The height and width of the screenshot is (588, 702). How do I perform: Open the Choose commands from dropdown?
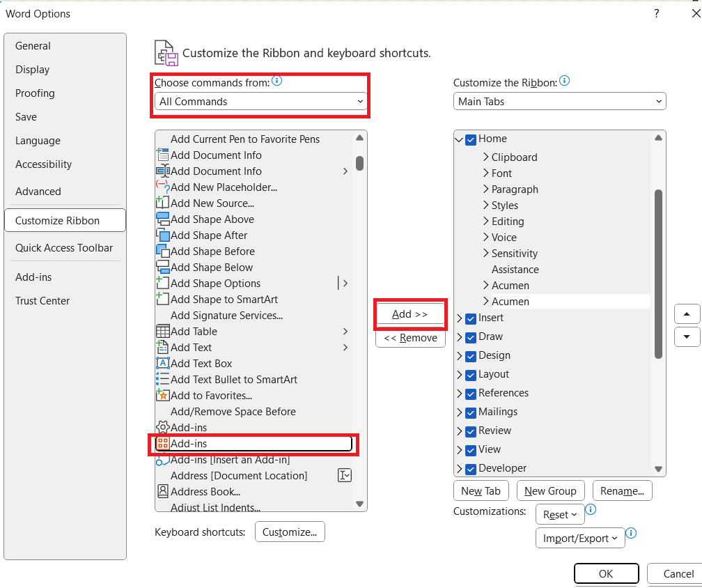click(261, 102)
